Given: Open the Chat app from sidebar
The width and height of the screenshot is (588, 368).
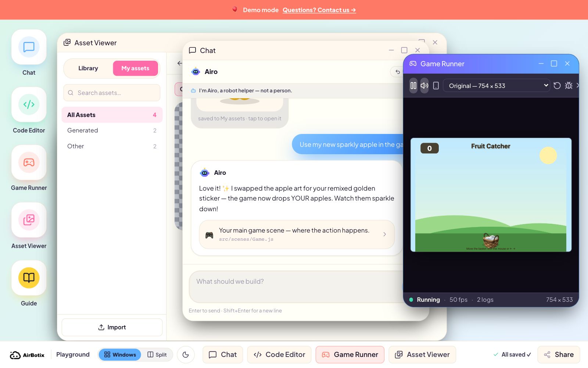Looking at the screenshot, I should (x=29, y=47).
